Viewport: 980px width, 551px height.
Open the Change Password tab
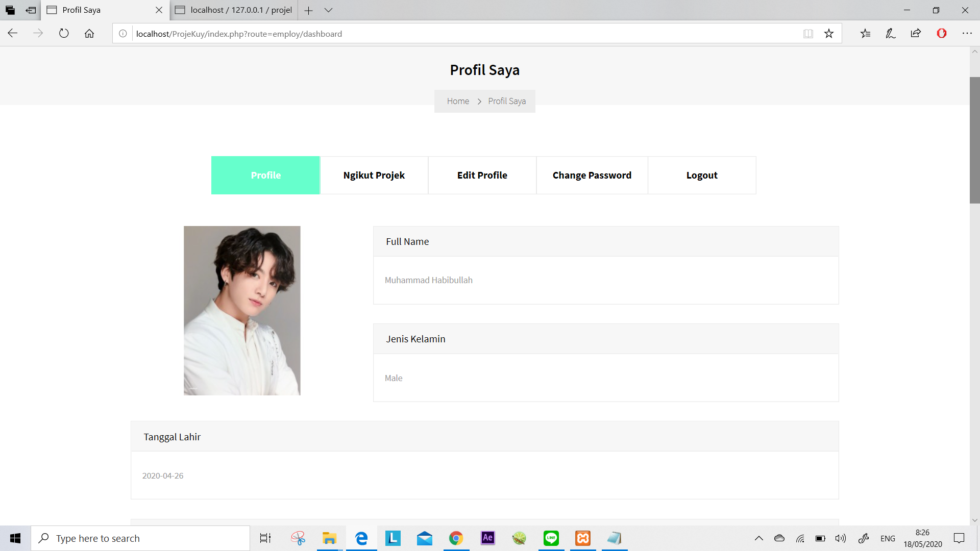pyautogui.click(x=592, y=175)
